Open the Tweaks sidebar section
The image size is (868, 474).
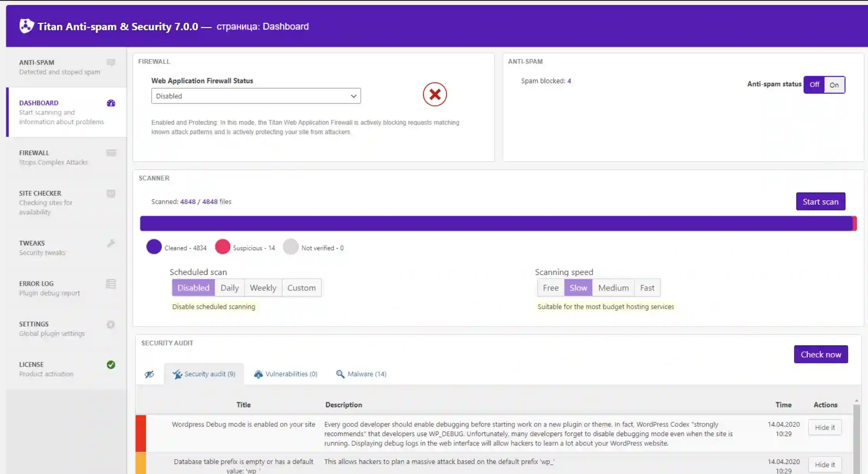point(67,248)
